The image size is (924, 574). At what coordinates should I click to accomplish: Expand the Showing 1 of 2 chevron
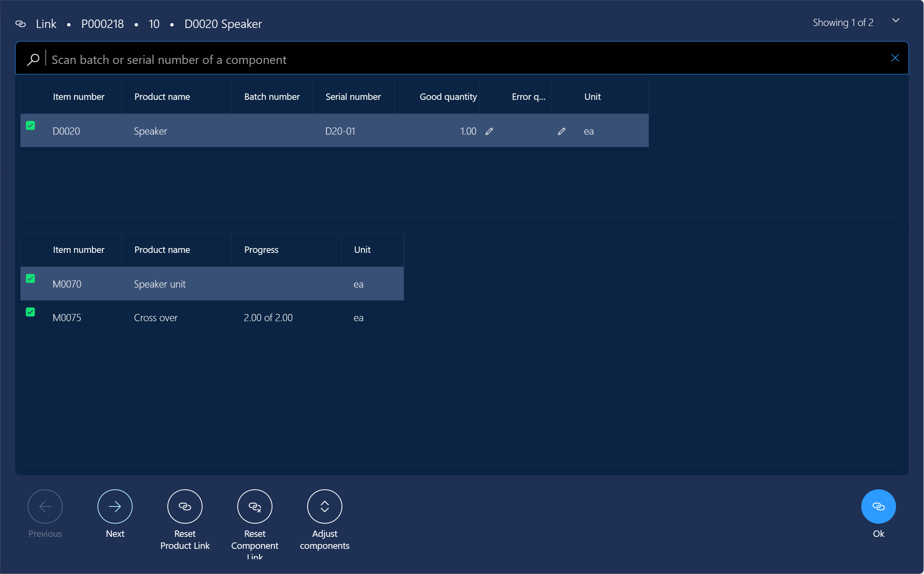[x=896, y=21]
